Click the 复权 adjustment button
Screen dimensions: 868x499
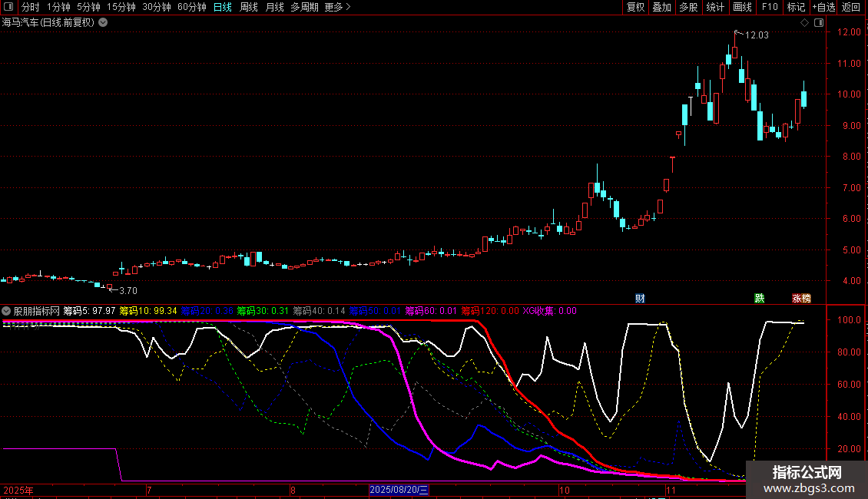pos(635,8)
